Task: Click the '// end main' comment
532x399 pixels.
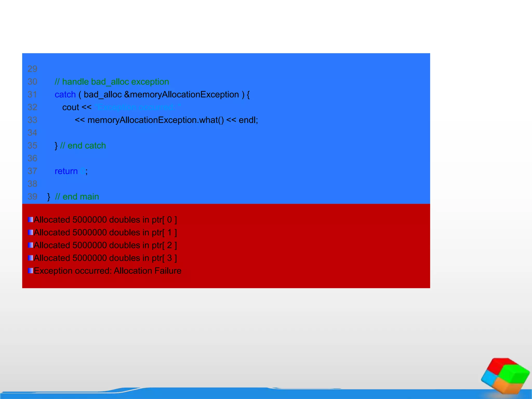Action: 77,197
